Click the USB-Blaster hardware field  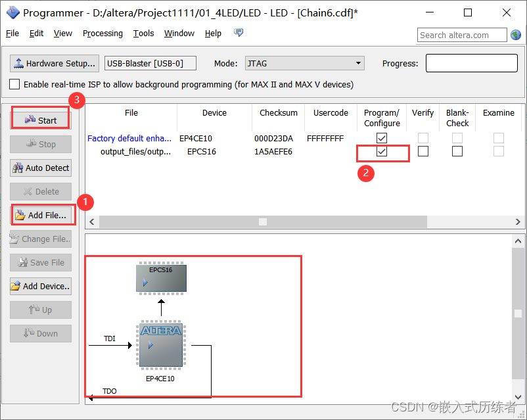tap(150, 63)
